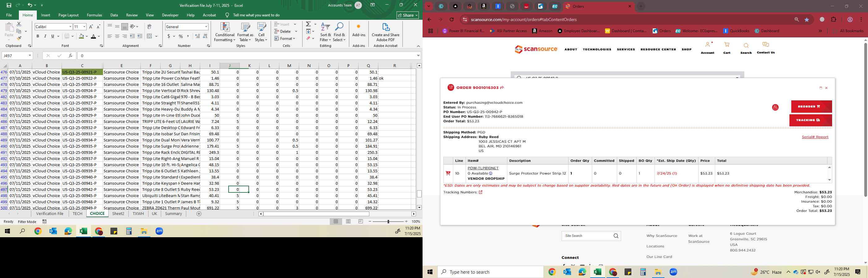
Task: Click the Share button in Excel
Action: [x=408, y=15]
